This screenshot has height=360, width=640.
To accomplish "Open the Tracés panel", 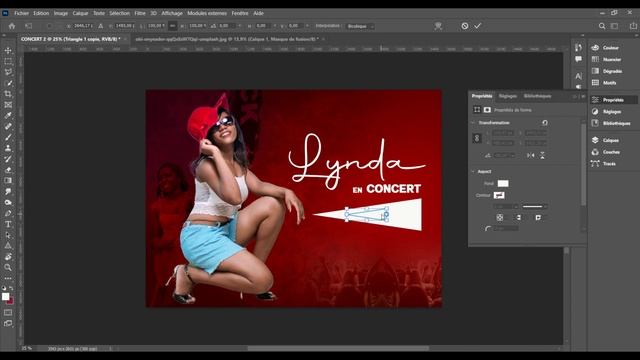I will 604,164.
